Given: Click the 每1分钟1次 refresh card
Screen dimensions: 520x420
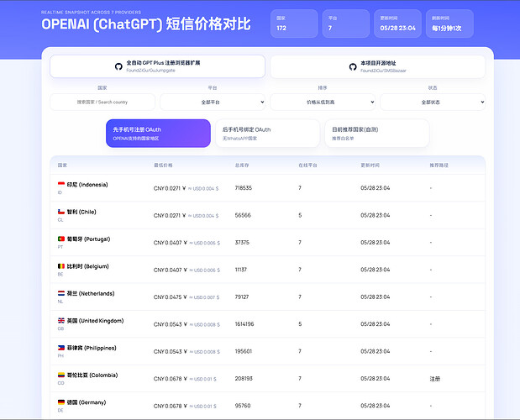Looking at the screenshot, I should tap(449, 24).
